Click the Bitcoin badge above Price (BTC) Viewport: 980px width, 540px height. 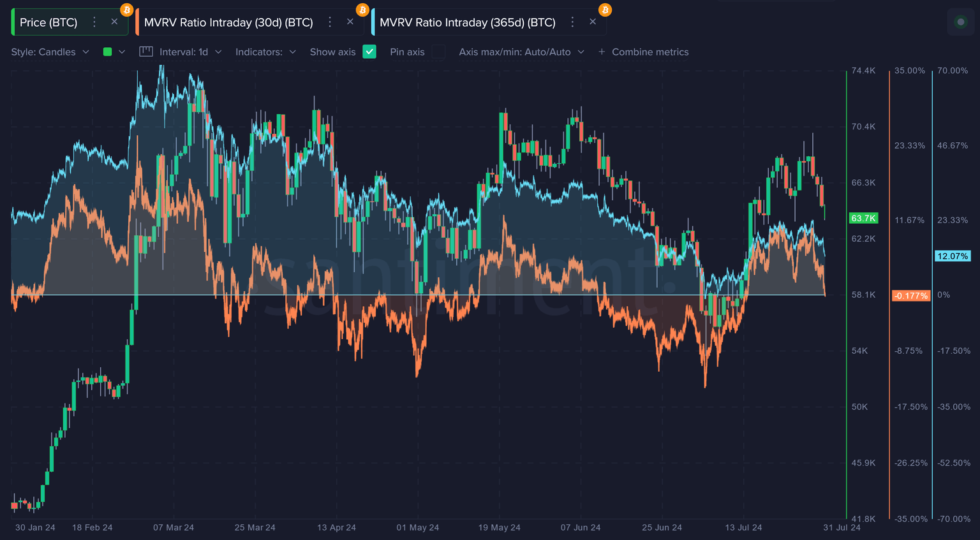tap(127, 10)
